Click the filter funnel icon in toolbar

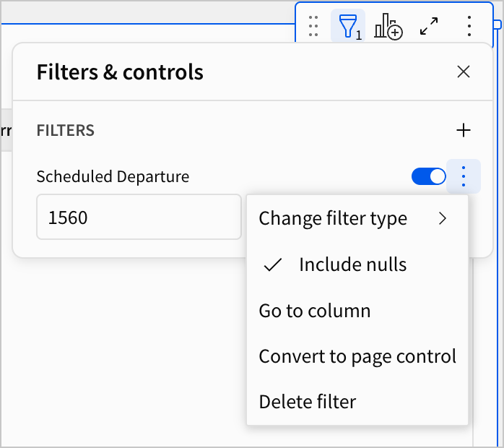tap(349, 26)
